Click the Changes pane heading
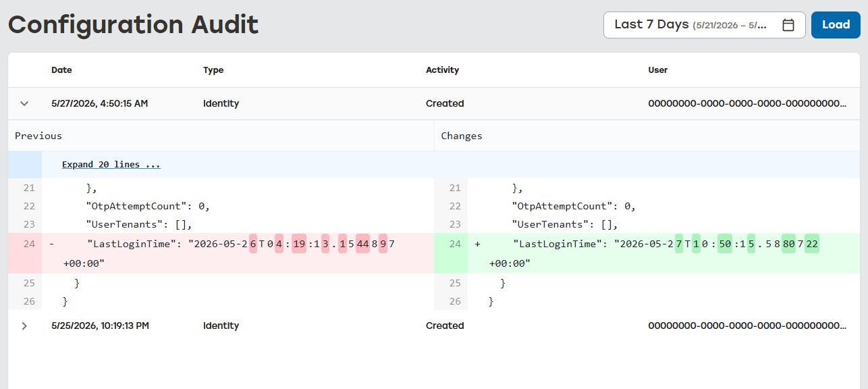868x389 pixels. click(462, 136)
